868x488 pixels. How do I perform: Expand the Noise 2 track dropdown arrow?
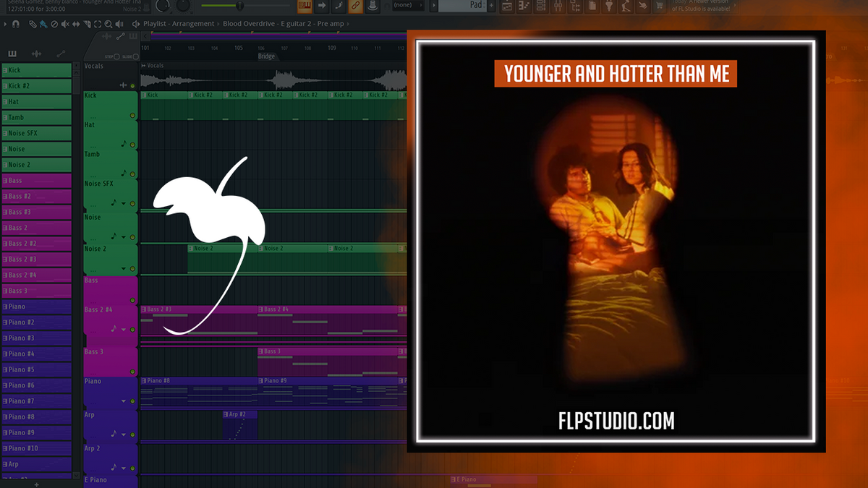click(124, 268)
